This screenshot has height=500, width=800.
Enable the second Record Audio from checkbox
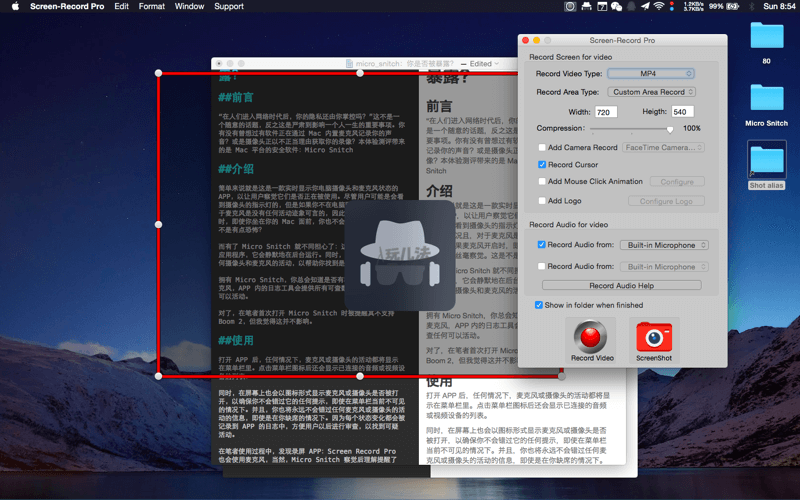pyautogui.click(x=541, y=266)
